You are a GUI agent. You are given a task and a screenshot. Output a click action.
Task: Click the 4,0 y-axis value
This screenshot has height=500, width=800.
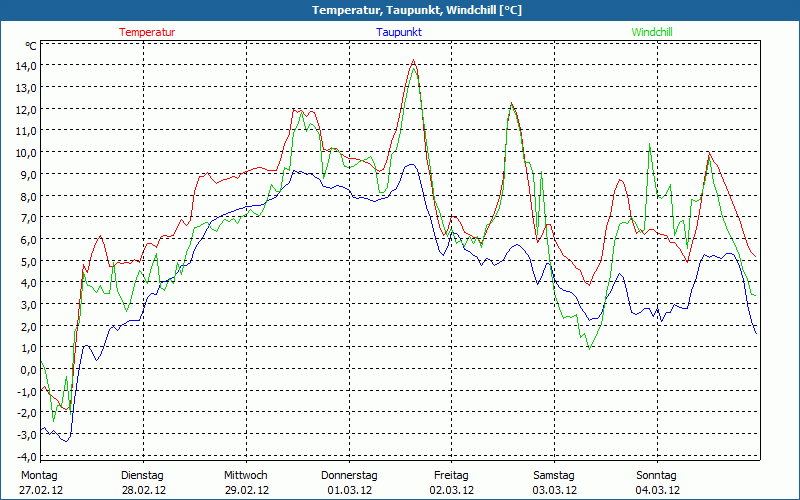28,283
